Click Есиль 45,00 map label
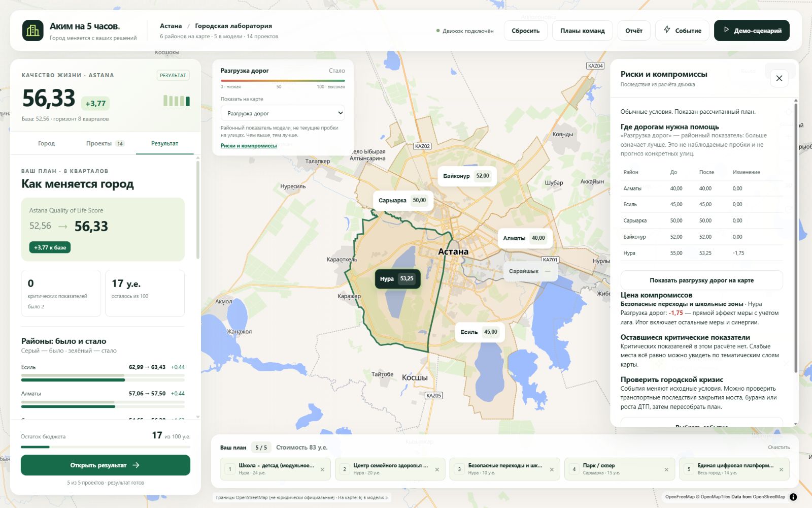 point(480,332)
